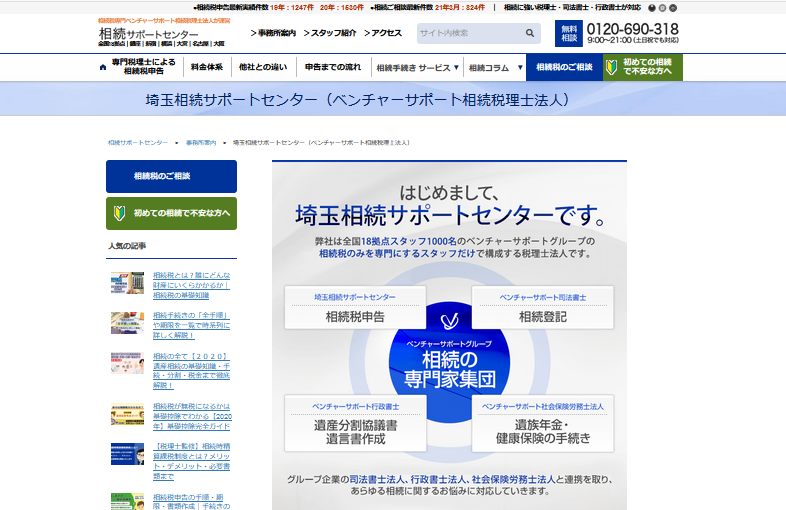Click the thumbnail beside 相続手続きの「全手順」 article
Viewport: 786px width, 510px height.
point(127,323)
